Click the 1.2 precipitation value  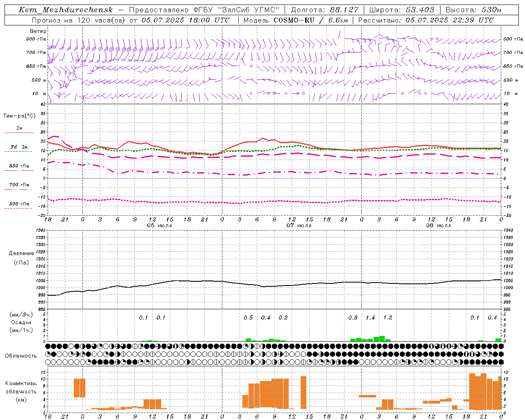388,318
